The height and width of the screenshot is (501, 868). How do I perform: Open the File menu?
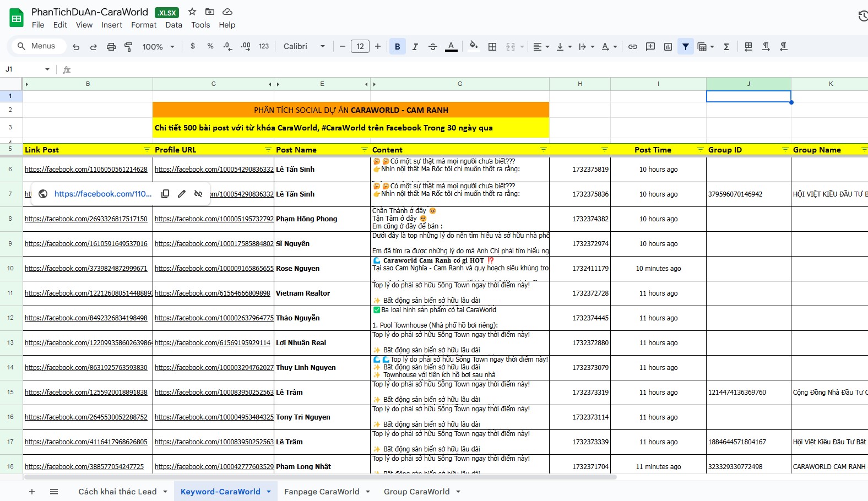pos(38,25)
